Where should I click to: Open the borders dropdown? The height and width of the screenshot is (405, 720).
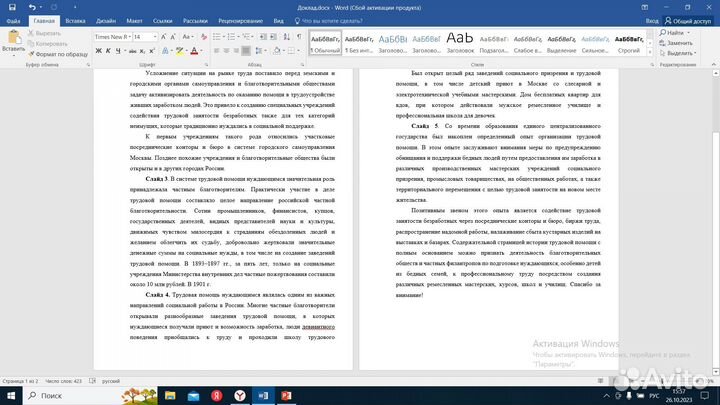coord(298,51)
